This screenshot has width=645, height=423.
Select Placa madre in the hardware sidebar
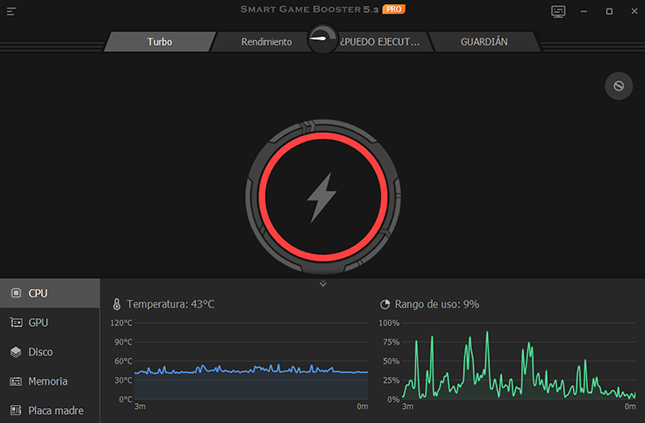click(50, 410)
